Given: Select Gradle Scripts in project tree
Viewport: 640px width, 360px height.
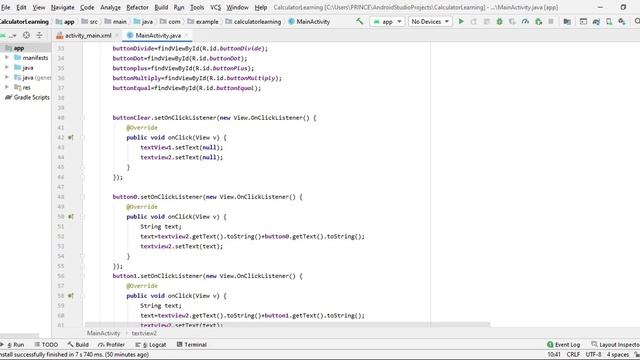Looking at the screenshot, I should (x=27, y=97).
